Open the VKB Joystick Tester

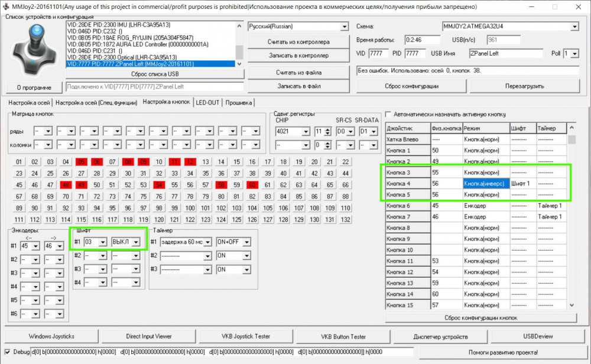point(246,336)
